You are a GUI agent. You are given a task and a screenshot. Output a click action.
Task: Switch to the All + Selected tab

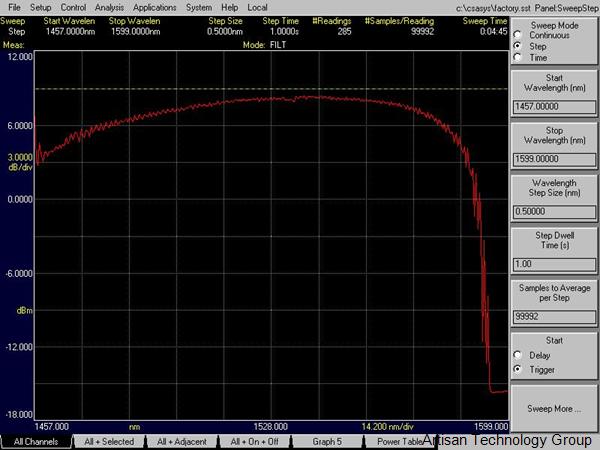point(110,441)
